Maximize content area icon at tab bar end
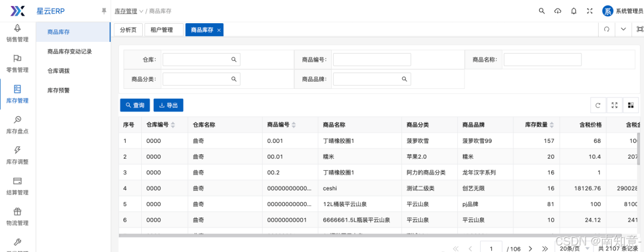 [640, 29]
